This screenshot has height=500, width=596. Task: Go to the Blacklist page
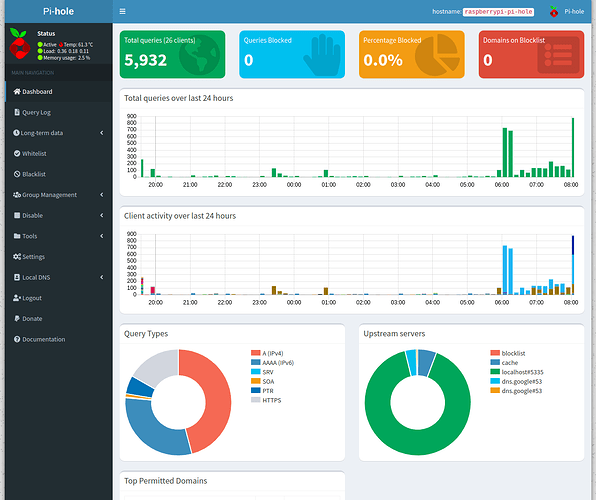(x=59, y=174)
